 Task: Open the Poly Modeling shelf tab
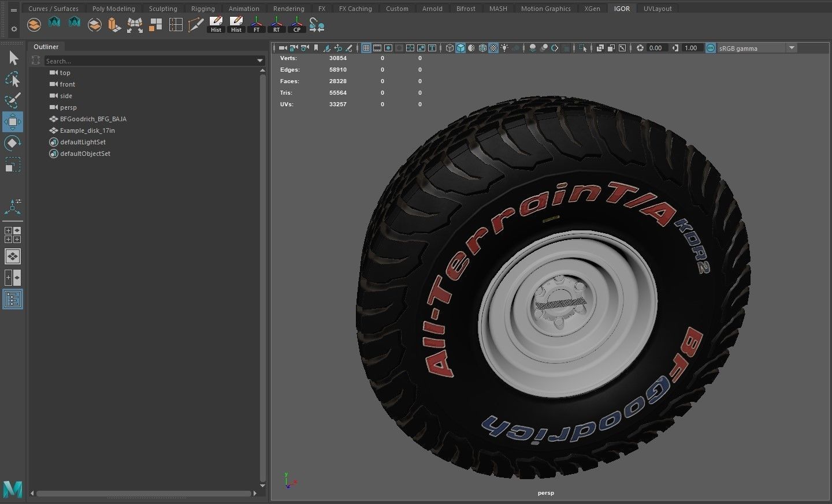point(113,9)
